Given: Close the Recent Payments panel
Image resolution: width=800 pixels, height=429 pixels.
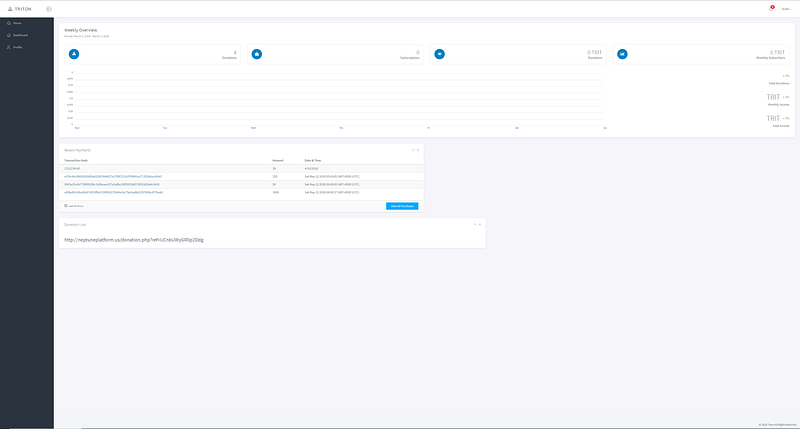Looking at the screenshot, I should pos(418,150).
